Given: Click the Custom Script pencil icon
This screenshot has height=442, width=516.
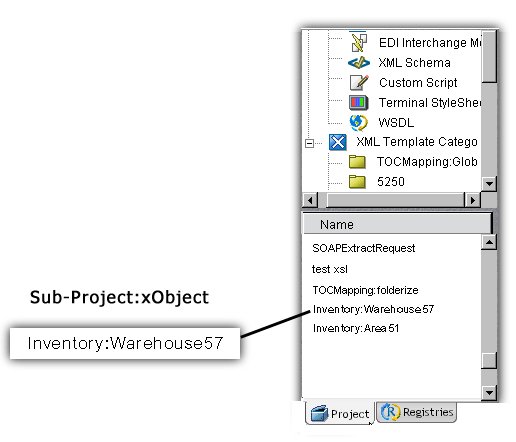Looking at the screenshot, I should click(359, 82).
